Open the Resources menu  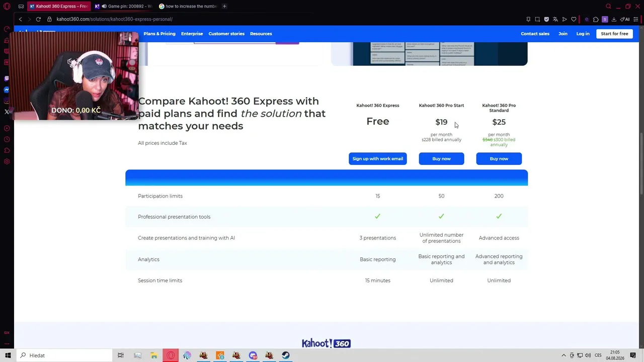[x=261, y=34]
